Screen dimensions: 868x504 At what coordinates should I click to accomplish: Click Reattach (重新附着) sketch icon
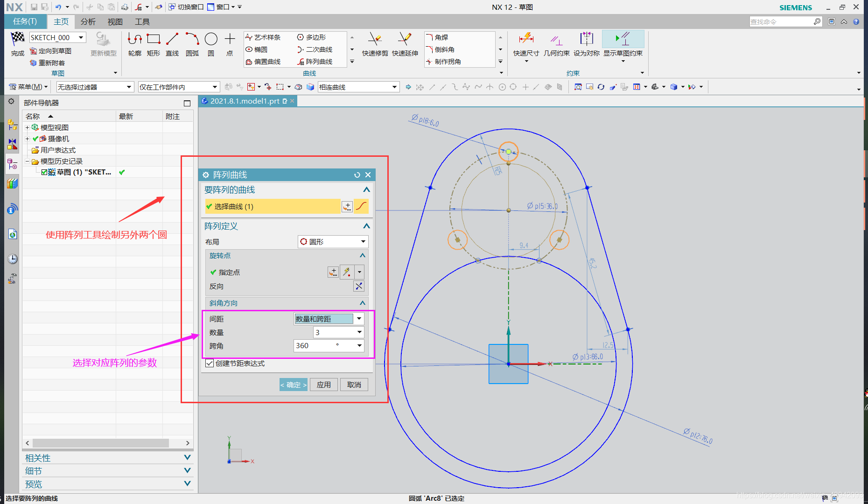coord(34,63)
